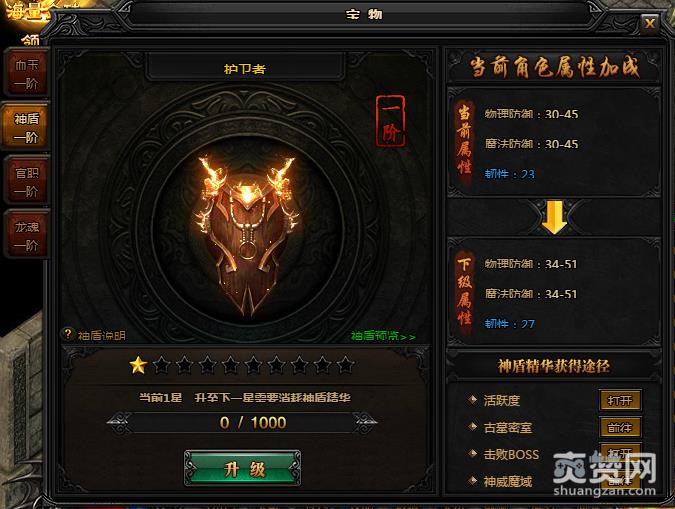Open the 官职 一阶 tab
Viewport: 675px width, 509px height.
[26, 181]
